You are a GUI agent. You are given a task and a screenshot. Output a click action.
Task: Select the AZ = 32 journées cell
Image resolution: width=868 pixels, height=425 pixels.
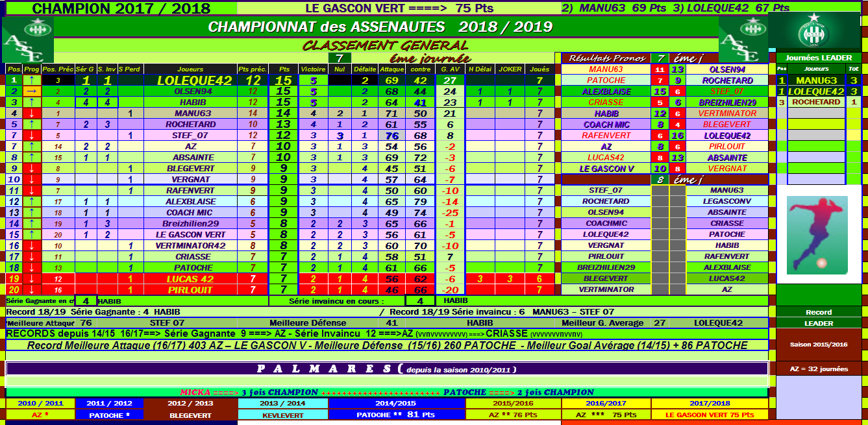(819, 369)
